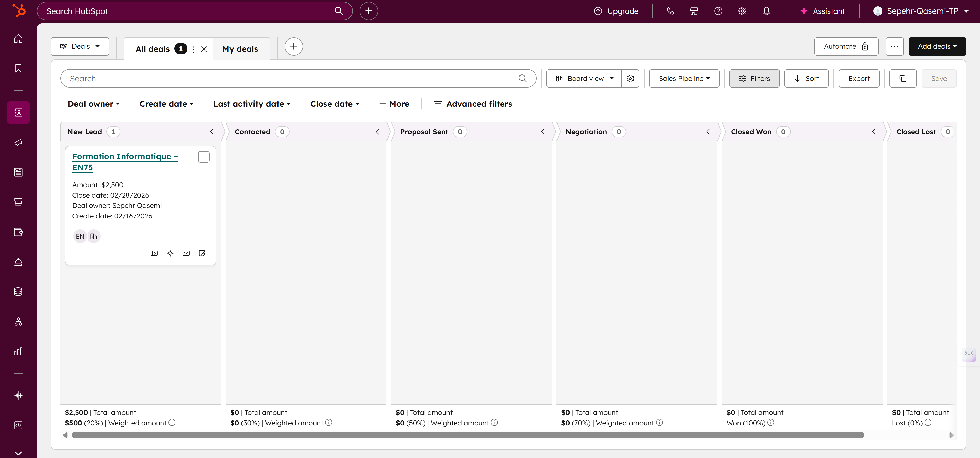This screenshot has height=458, width=980.
Task: Select the Reporting bar chart icon
Action: click(18, 351)
